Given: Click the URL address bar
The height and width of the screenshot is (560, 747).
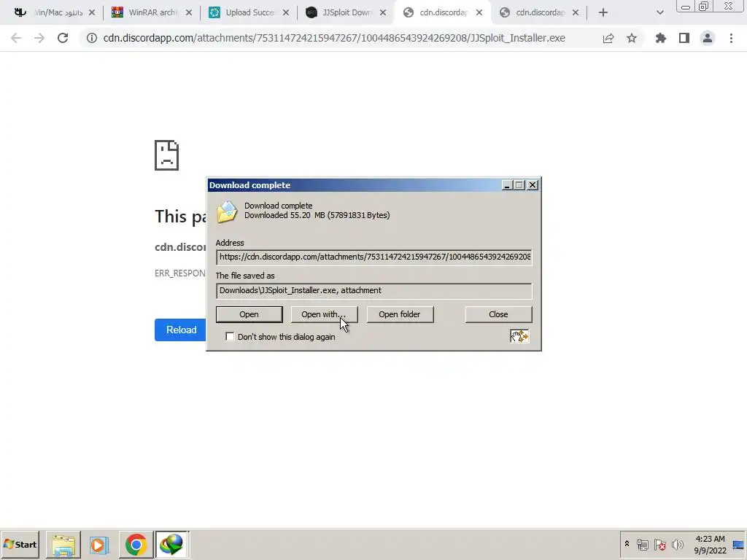Looking at the screenshot, I should coord(334,38).
